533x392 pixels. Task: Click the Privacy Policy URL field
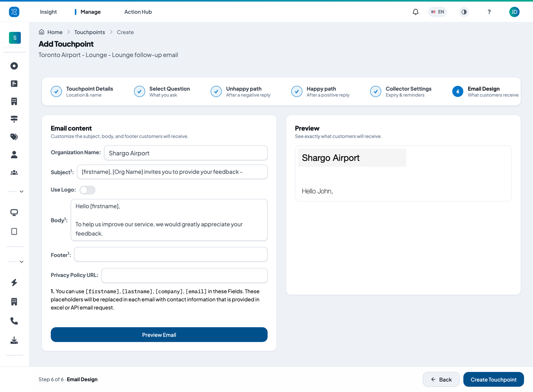coord(184,275)
